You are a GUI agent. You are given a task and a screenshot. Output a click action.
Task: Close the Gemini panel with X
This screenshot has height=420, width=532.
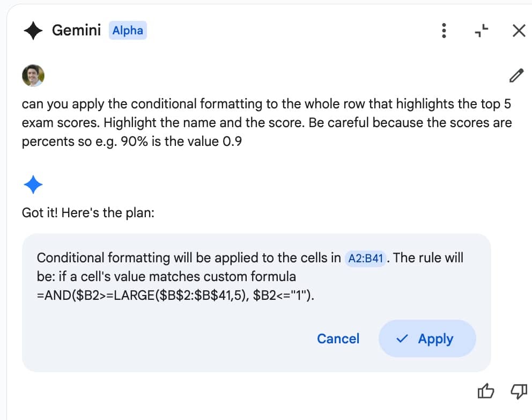pyautogui.click(x=519, y=31)
